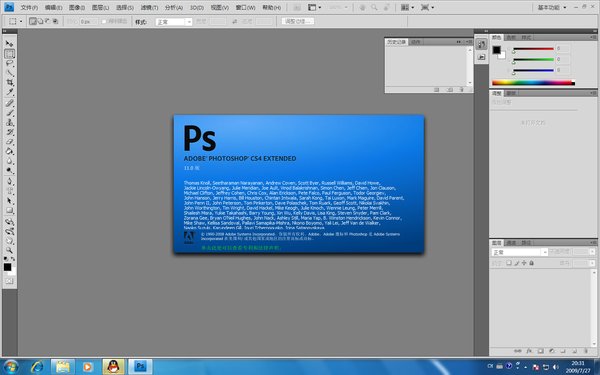
Task: Select the Healing Brush tool
Action: [x=10, y=103]
